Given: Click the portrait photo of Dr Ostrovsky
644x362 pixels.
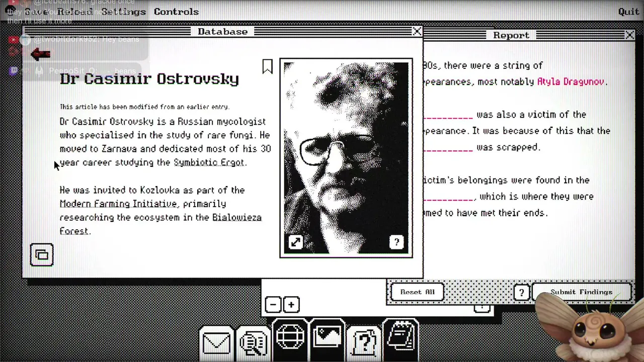Looking at the screenshot, I should [346, 158].
